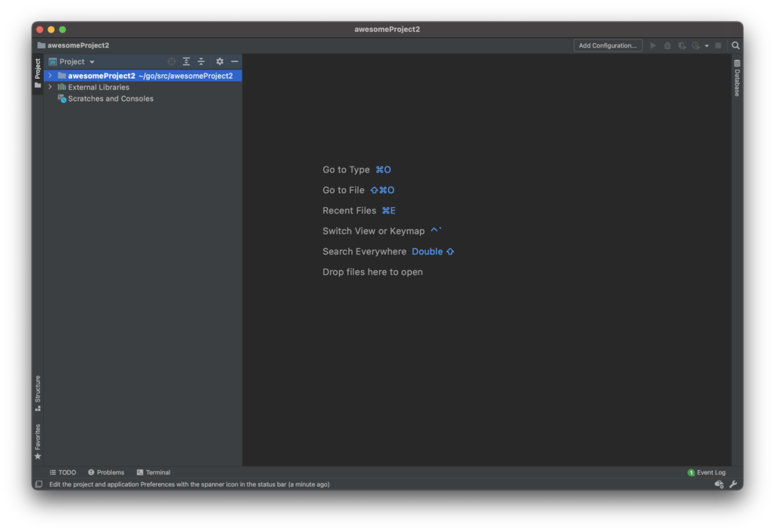Open Search Everywhere with the magnifier icon
This screenshot has width=775, height=532.
click(735, 45)
